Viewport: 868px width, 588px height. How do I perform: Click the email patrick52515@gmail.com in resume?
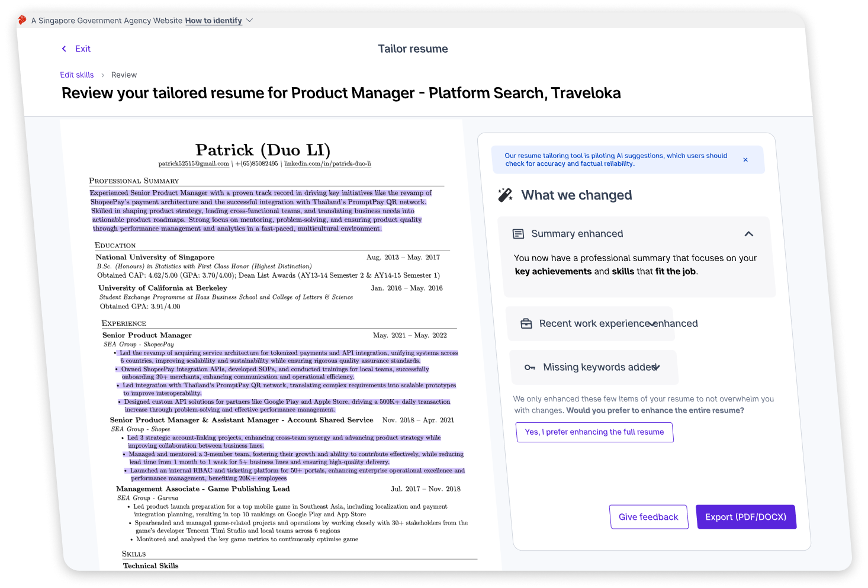point(194,163)
